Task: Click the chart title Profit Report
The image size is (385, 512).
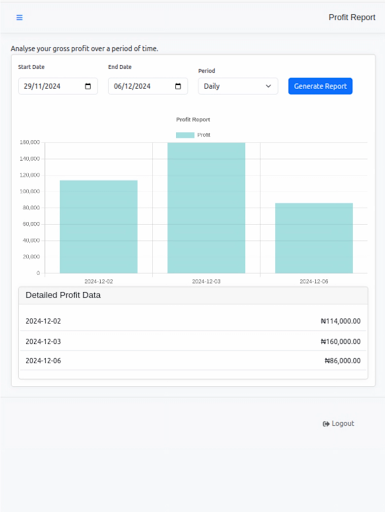Action: (x=193, y=119)
